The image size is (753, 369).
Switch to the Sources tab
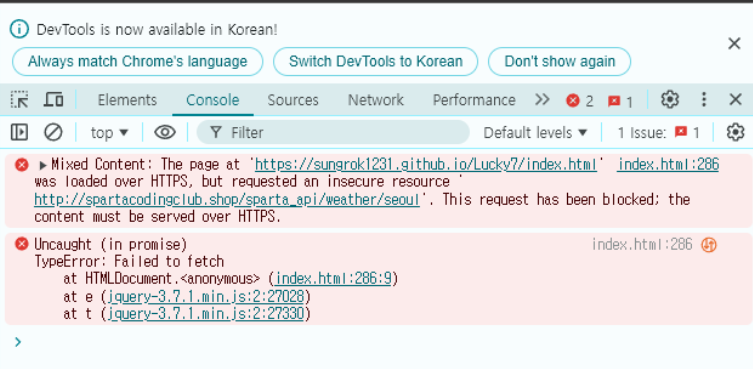click(x=293, y=100)
